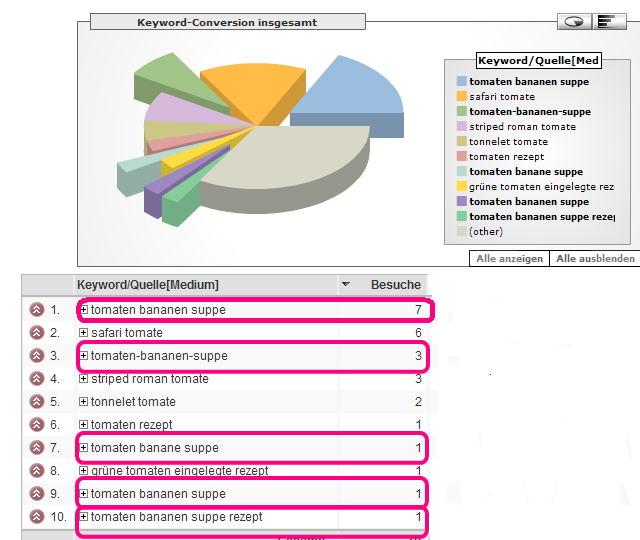Click the red arrow icon beside row 3

[x=37, y=356]
